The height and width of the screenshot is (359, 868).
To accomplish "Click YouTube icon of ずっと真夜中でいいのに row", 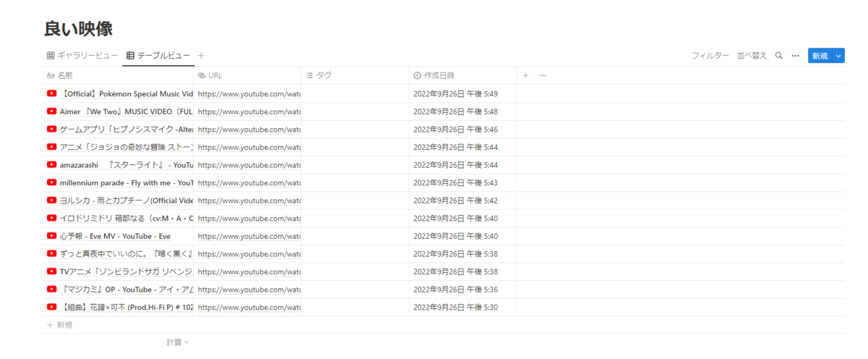I will point(51,253).
